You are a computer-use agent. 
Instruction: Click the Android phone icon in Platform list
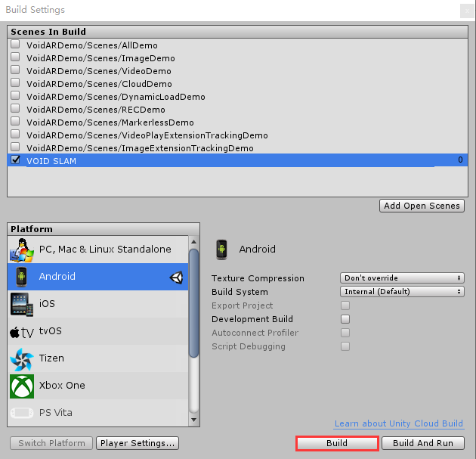(x=21, y=277)
